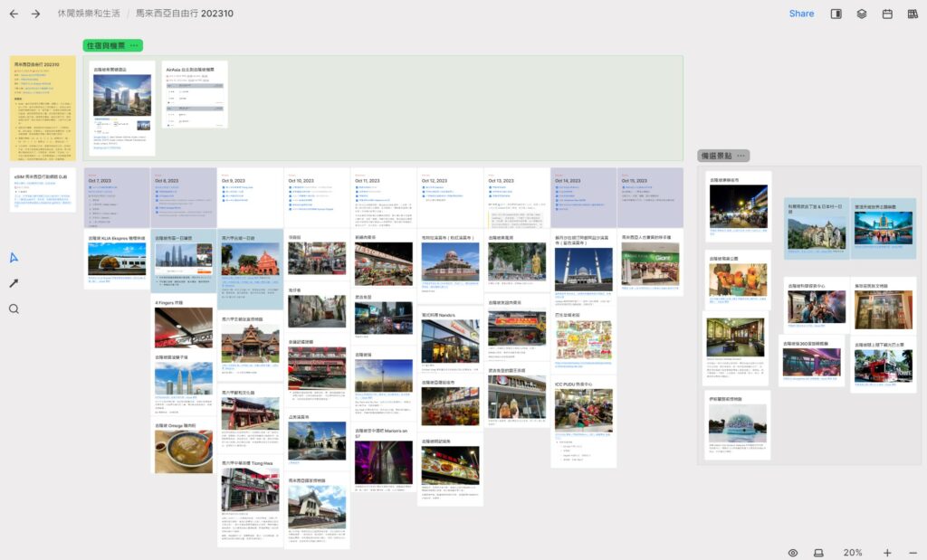
Task: Open the calendar journal icon
Action: tap(887, 14)
